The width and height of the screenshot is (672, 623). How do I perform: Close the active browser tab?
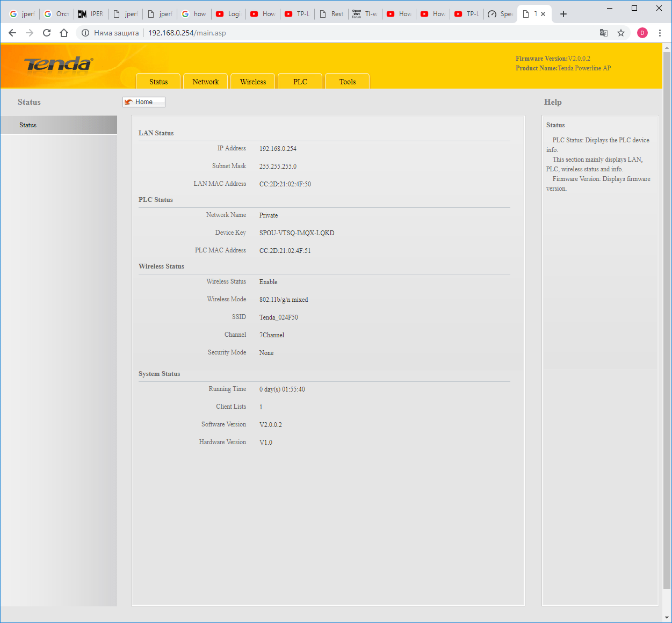click(543, 14)
